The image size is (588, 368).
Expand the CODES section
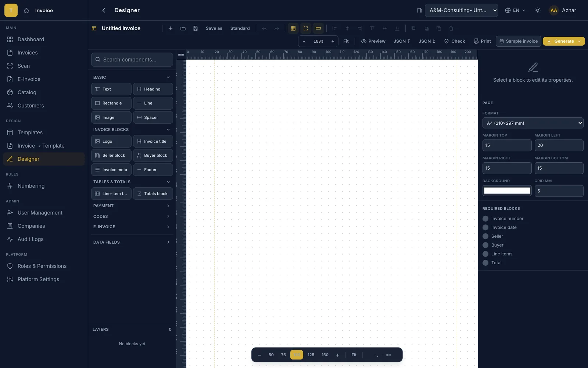click(x=132, y=216)
